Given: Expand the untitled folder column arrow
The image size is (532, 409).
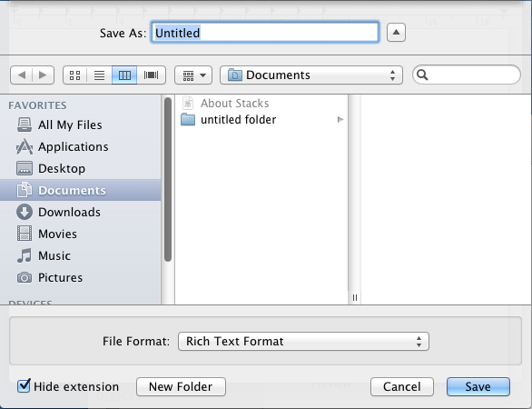Looking at the screenshot, I should [x=340, y=120].
